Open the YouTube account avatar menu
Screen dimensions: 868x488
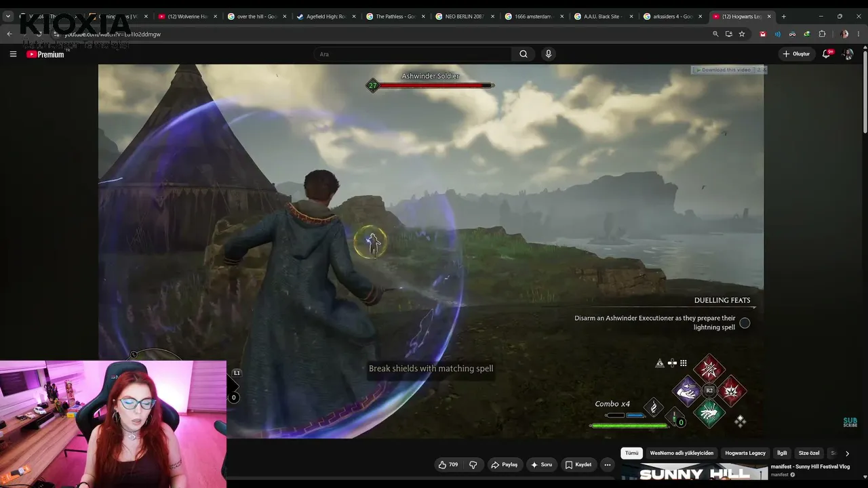(848, 54)
